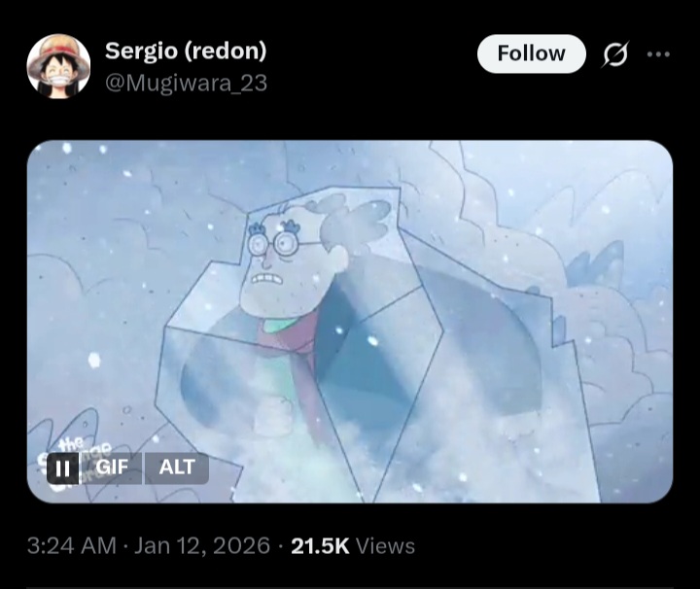Open the @Mugiwara_23 handle link

coord(186,84)
